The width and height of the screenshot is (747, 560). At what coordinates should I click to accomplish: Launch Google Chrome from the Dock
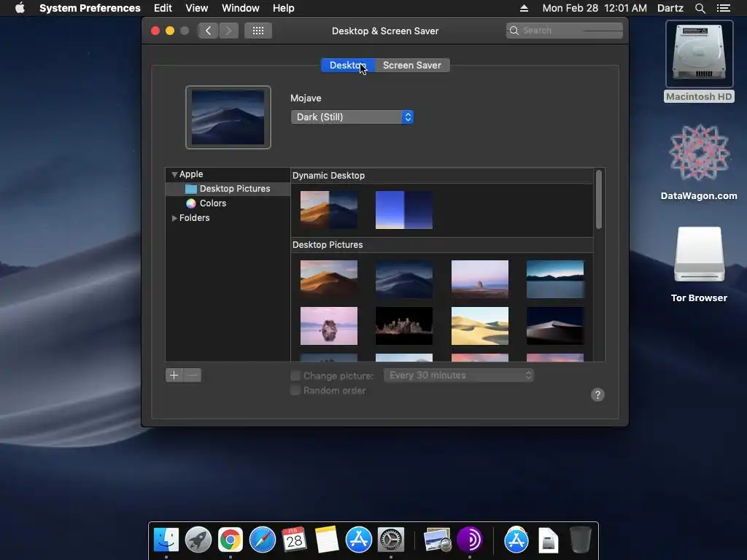pyautogui.click(x=230, y=540)
